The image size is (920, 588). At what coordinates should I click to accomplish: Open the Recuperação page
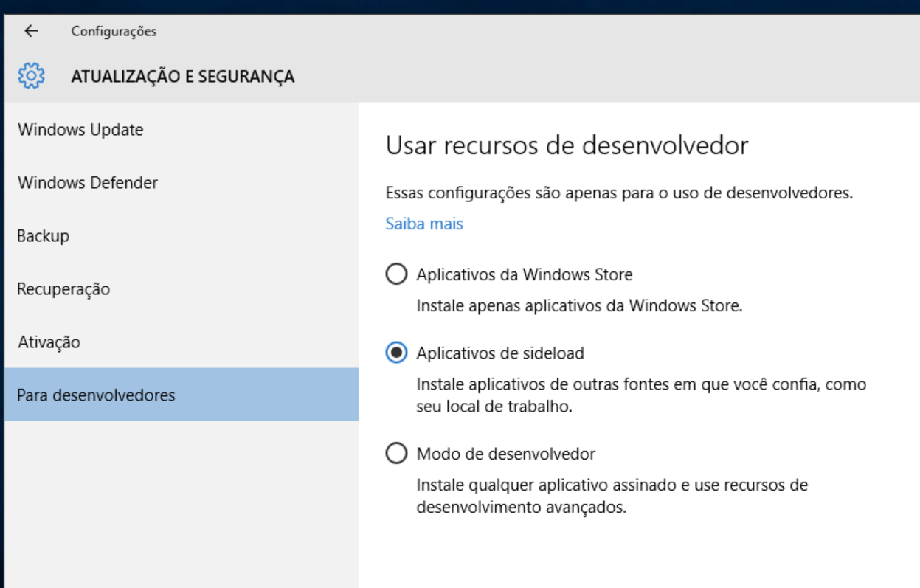(x=63, y=289)
